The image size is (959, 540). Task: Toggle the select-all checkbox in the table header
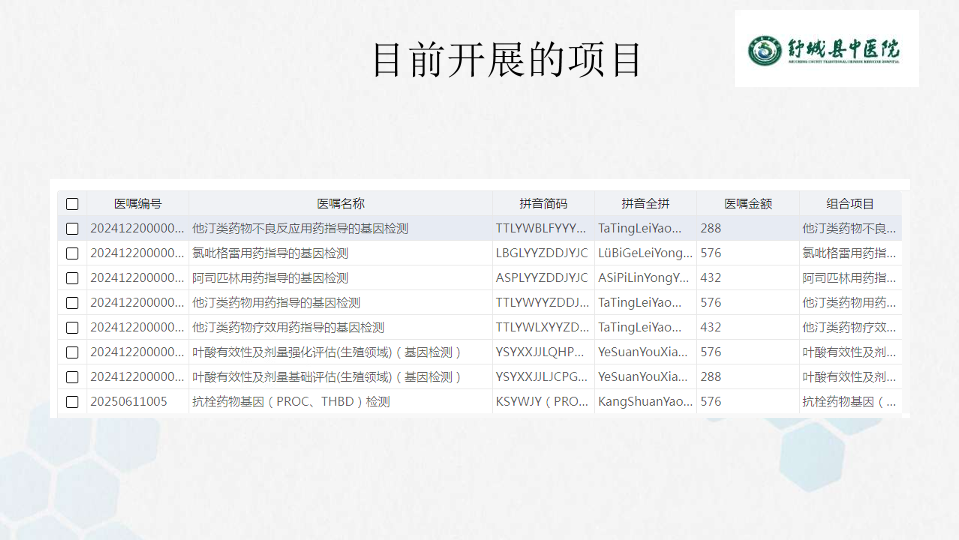[72, 204]
